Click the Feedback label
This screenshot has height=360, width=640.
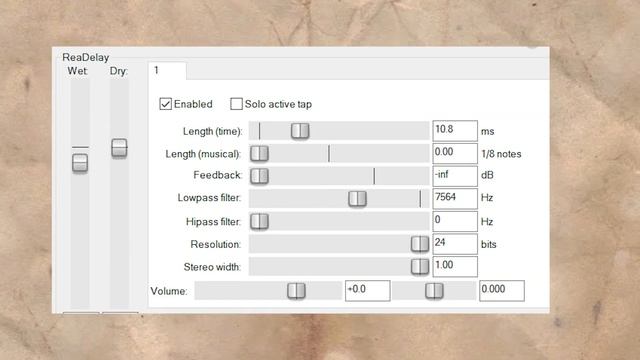click(218, 175)
